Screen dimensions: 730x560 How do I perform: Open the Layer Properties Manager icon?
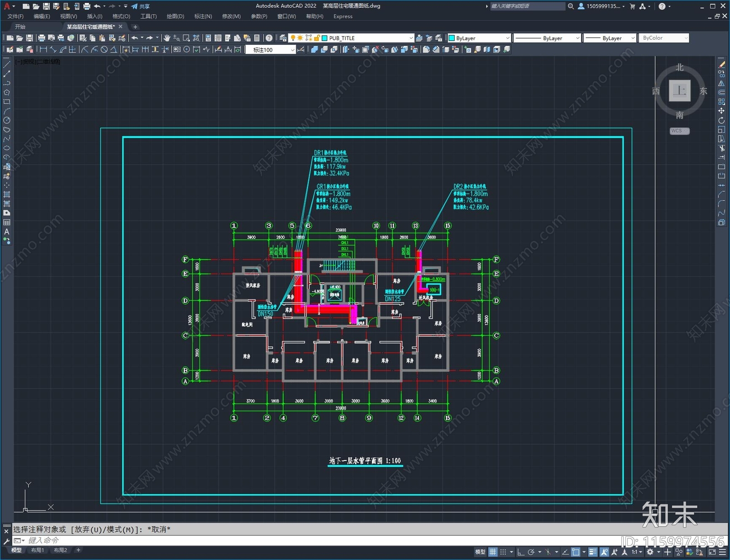pos(283,38)
